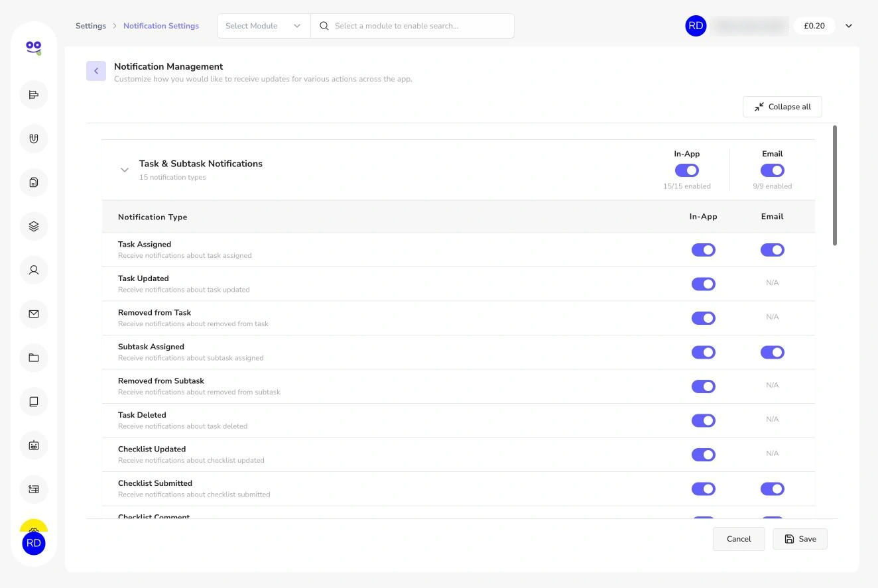Toggle Email switch for Subtask Assigned
Screen dimensions: 878x588
(773, 352)
